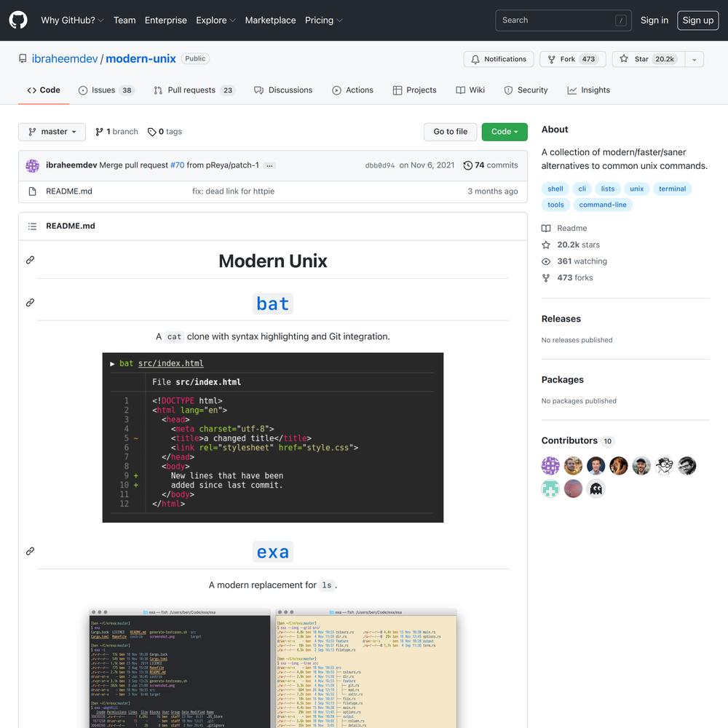This screenshot has width=728, height=728.
Task: Click anchor link icon beside Modern Unix heading
Action: (30, 260)
